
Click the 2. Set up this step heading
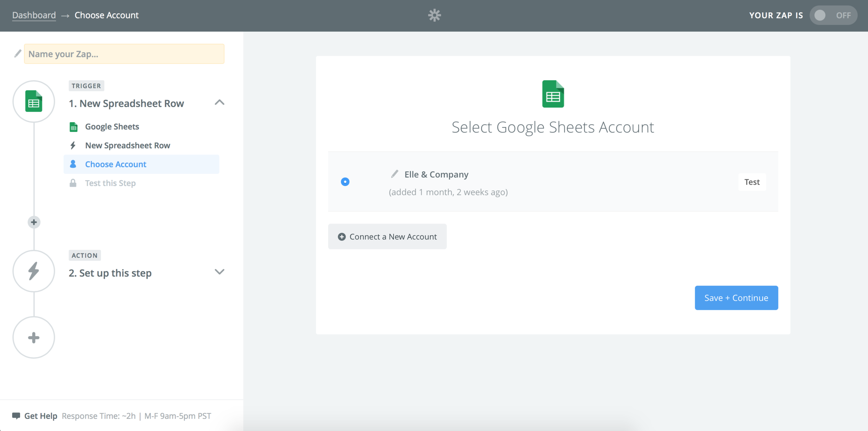click(x=110, y=273)
